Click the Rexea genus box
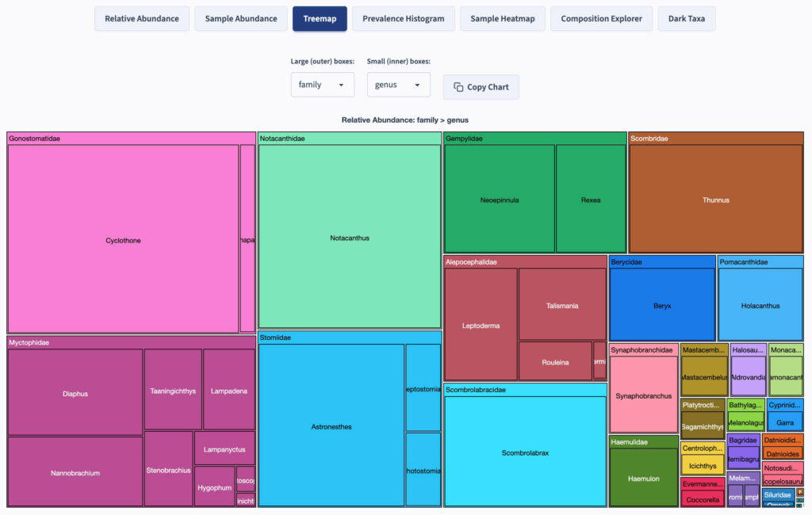The width and height of the screenshot is (812, 515). pos(590,199)
